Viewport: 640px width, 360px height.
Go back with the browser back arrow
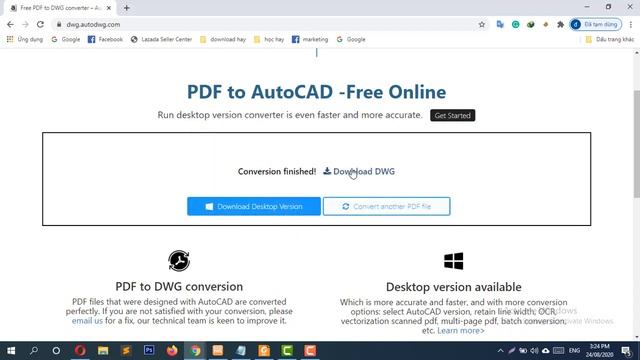[x=10, y=24]
